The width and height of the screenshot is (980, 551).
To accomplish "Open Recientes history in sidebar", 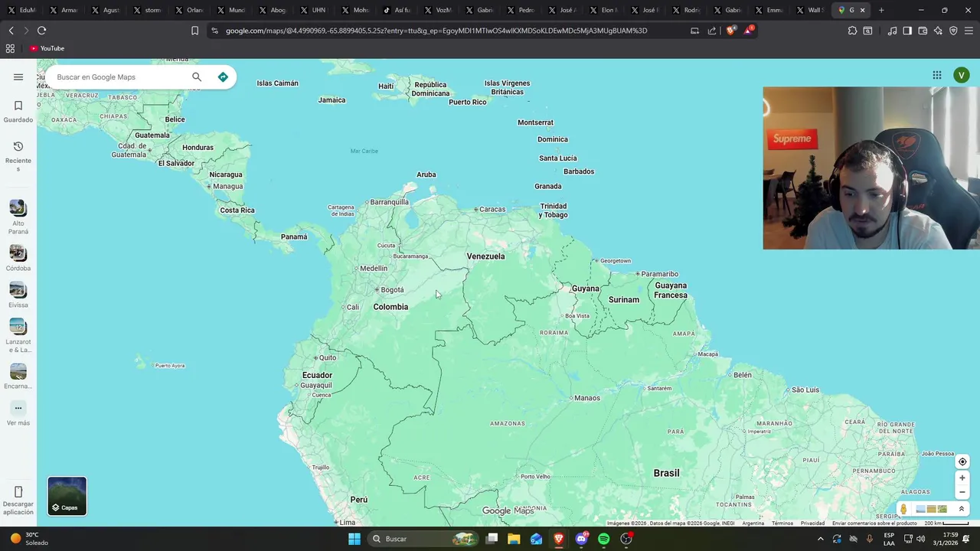I will tap(18, 155).
